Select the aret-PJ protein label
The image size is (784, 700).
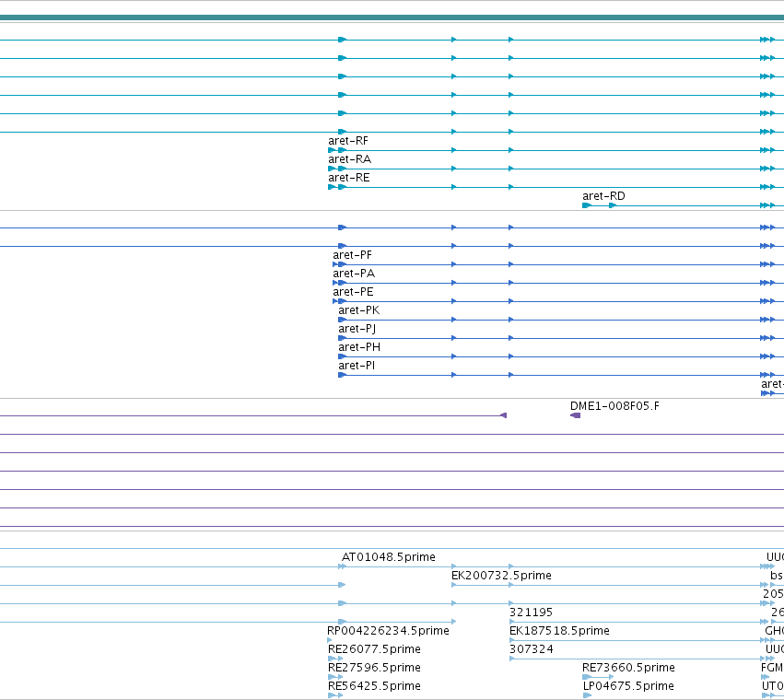click(x=357, y=329)
